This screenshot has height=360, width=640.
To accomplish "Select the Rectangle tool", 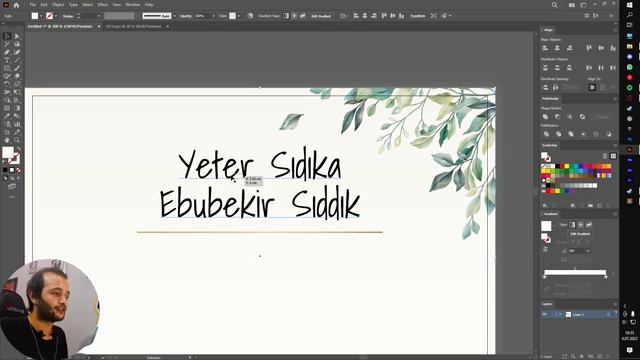I will [x=7, y=68].
